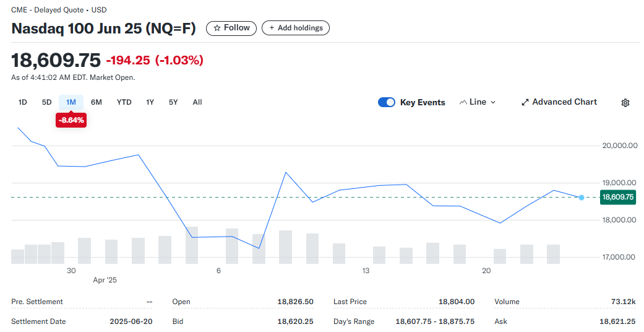Image resolution: width=644 pixels, height=332 pixels.
Task: Click the current price dot on chart line
Action: tap(581, 198)
